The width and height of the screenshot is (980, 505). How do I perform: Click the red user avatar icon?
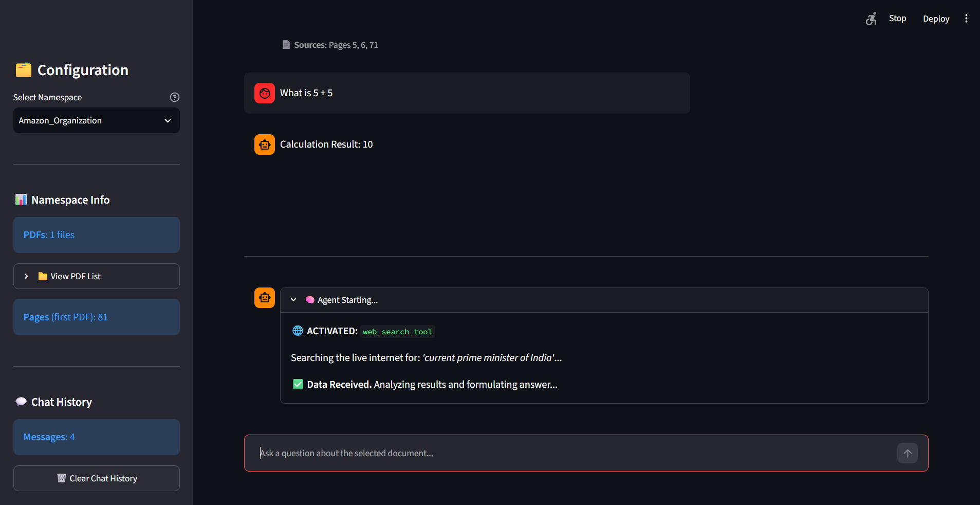(265, 93)
